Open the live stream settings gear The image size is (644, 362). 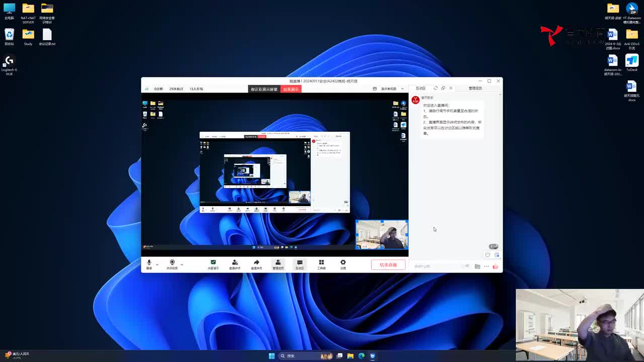[x=343, y=264]
